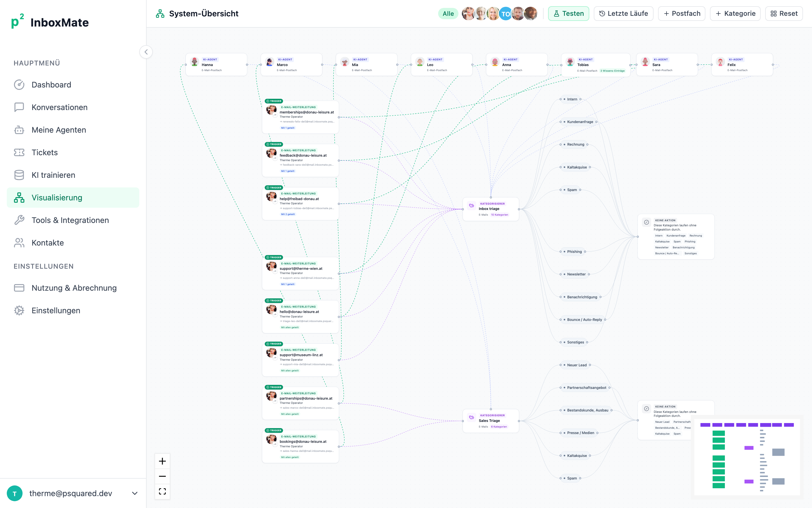Select bookings@donau-leisure.at text
The image size is (812, 508).
point(303,441)
